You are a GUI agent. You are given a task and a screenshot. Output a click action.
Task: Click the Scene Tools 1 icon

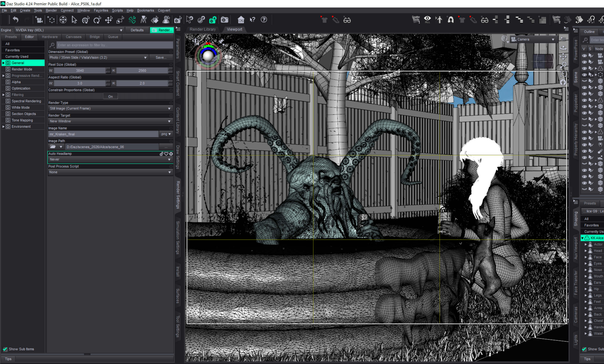point(416,20)
